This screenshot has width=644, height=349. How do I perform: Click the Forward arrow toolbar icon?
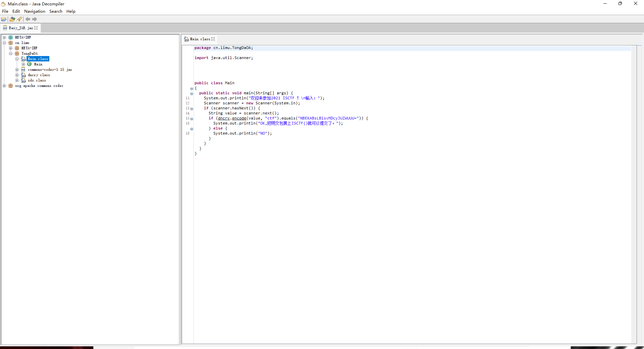click(35, 19)
